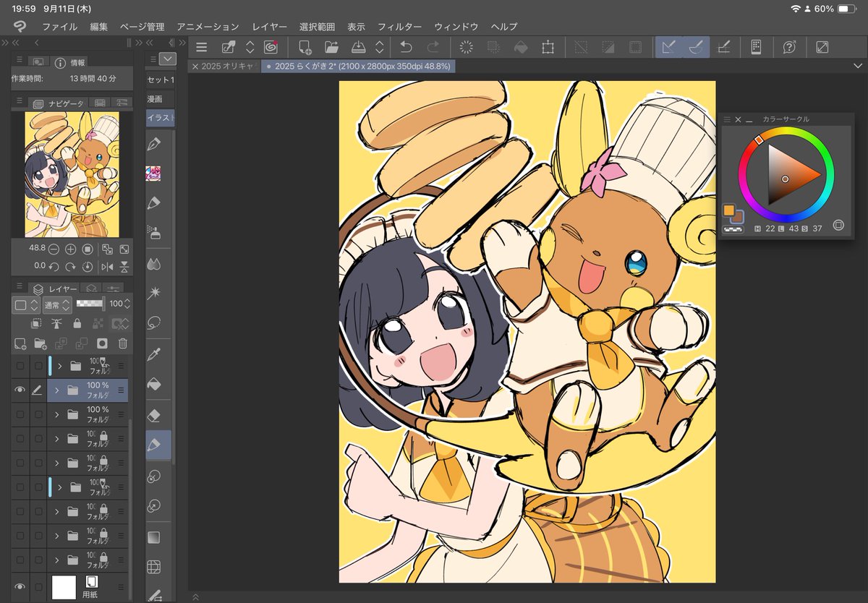
Task: Click the redo arrow in command bar
Action: [x=433, y=48]
